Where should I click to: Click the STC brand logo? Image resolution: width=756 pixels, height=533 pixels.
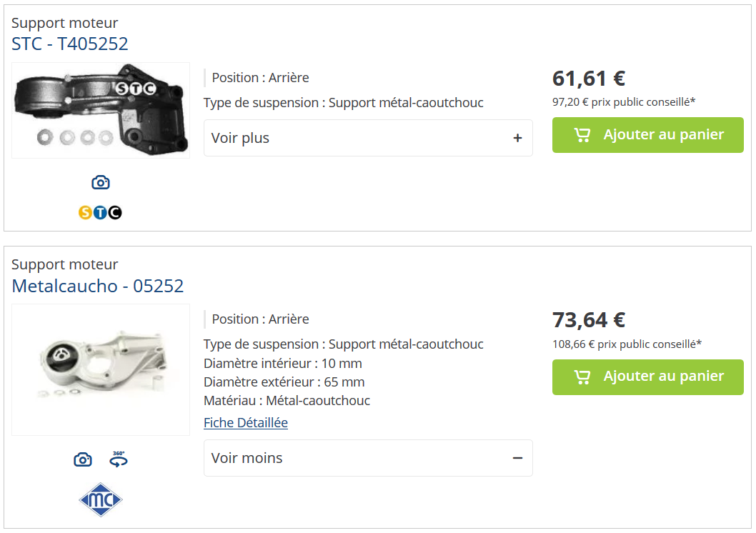click(x=100, y=212)
